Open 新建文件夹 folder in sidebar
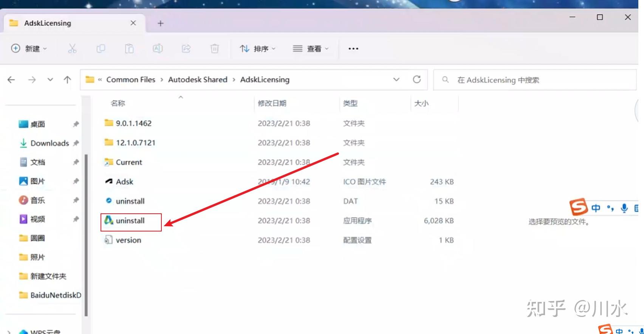This screenshot has width=644, height=334. [43, 276]
